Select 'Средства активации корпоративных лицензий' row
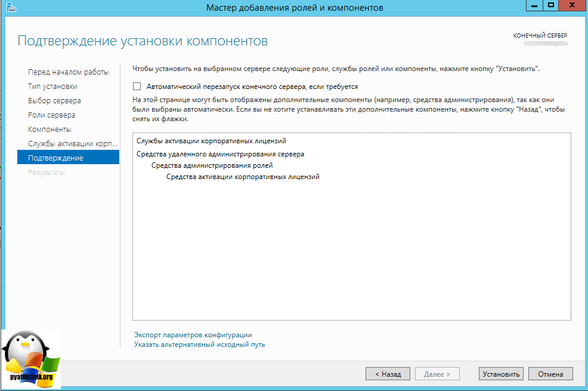 click(x=243, y=177)
